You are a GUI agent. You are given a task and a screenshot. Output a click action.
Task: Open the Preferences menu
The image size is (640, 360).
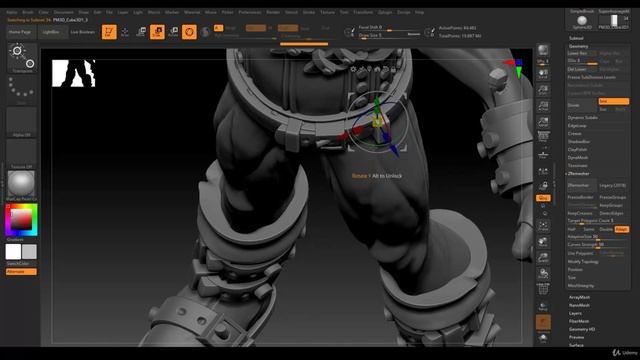pos(250,12)
